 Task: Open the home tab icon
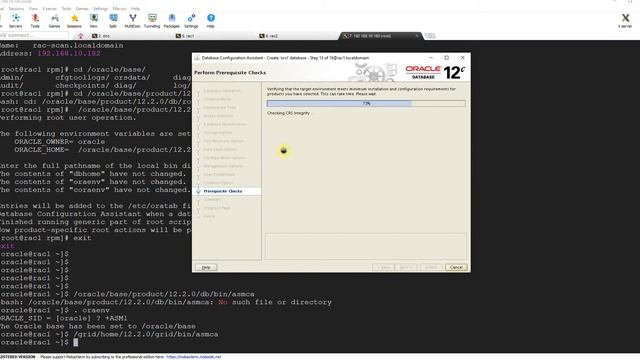pyautogui.click(x=80, y=36)
